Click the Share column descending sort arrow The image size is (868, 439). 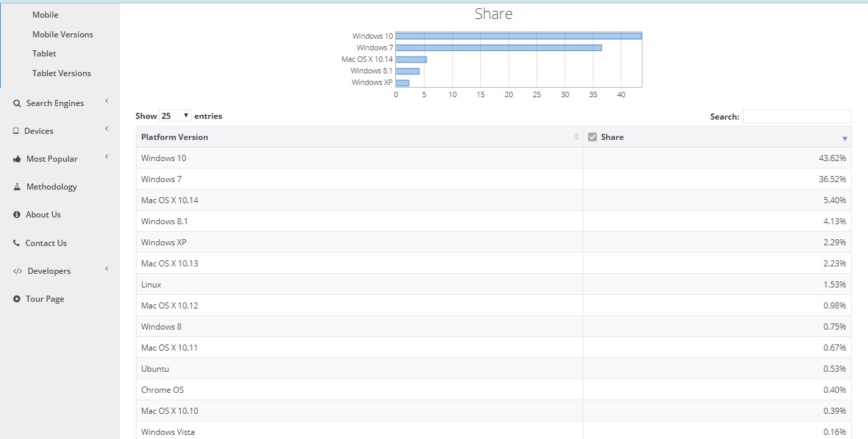[845, 139]
